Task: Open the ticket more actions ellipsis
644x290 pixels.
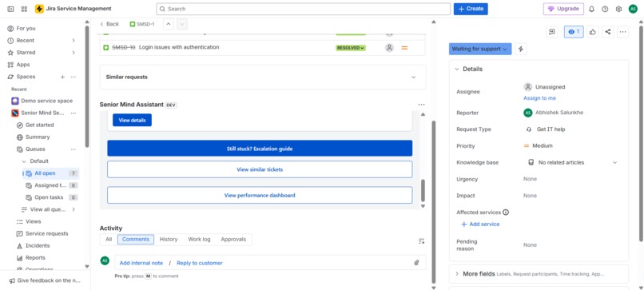Action: pyautogui.click(x=622, y=32)
